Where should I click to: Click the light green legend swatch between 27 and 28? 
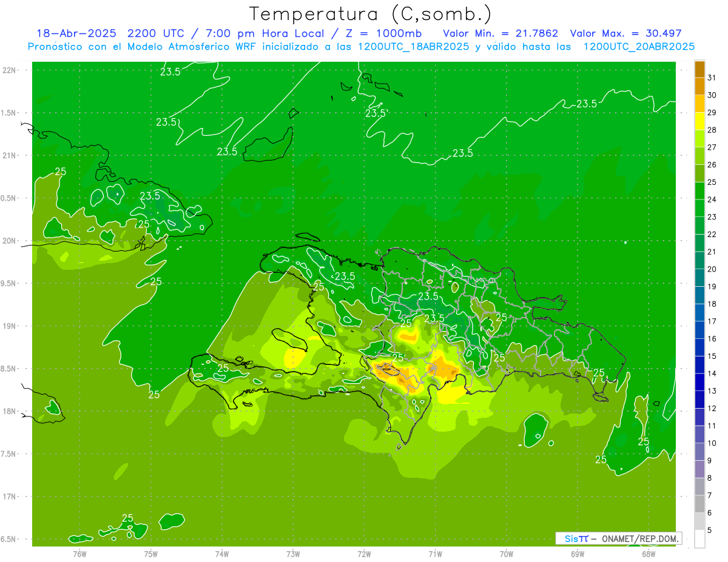click(x=699, y=138)
